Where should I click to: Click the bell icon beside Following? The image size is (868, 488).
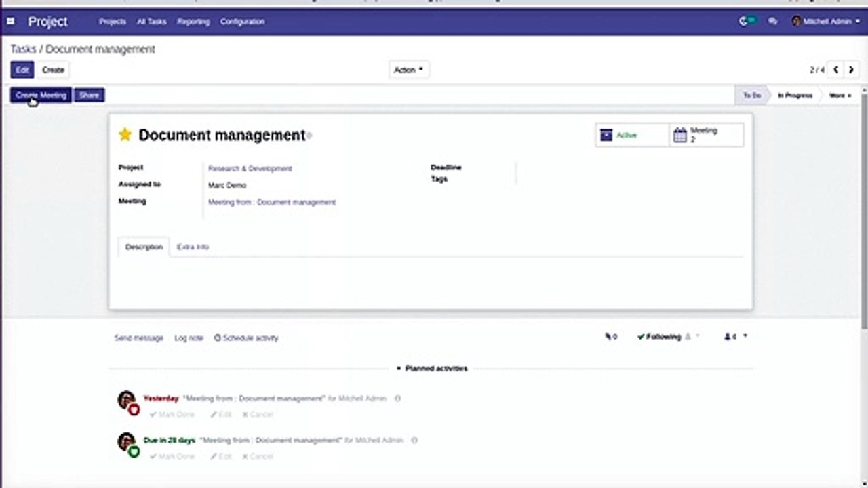[x=688, y=337]
